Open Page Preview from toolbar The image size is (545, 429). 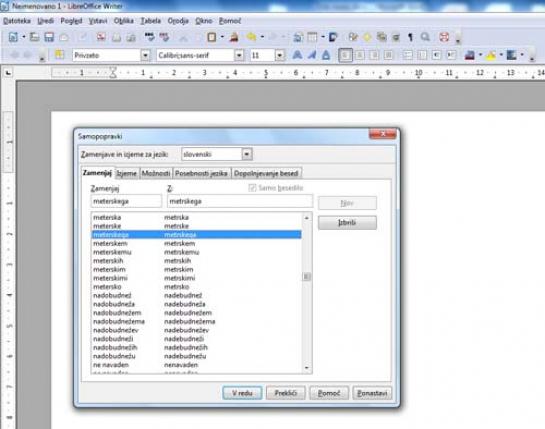131,37
